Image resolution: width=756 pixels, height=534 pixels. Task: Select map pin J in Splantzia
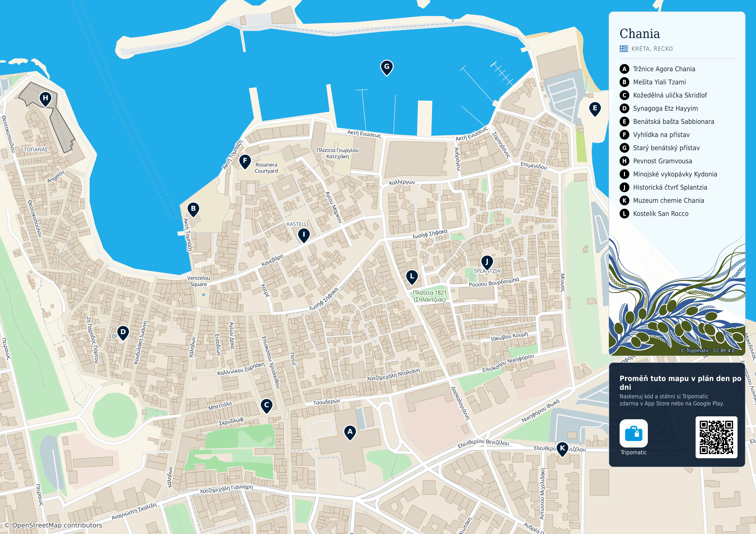tap(487, 263)
